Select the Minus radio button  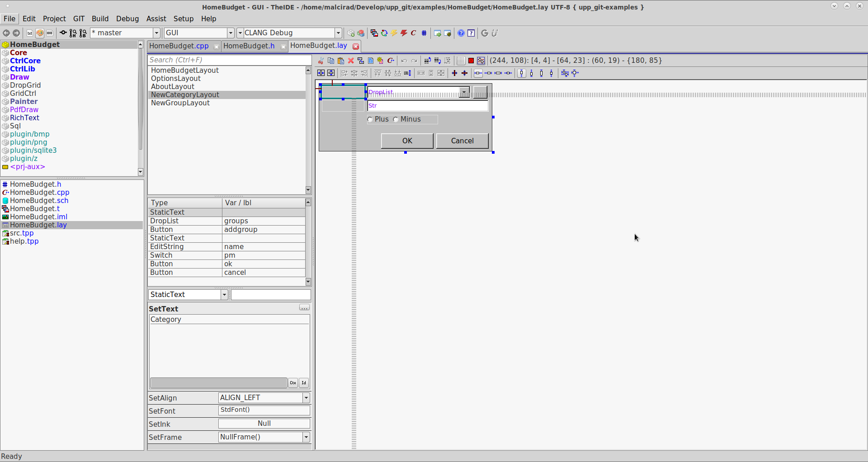[x=396, y=120]
